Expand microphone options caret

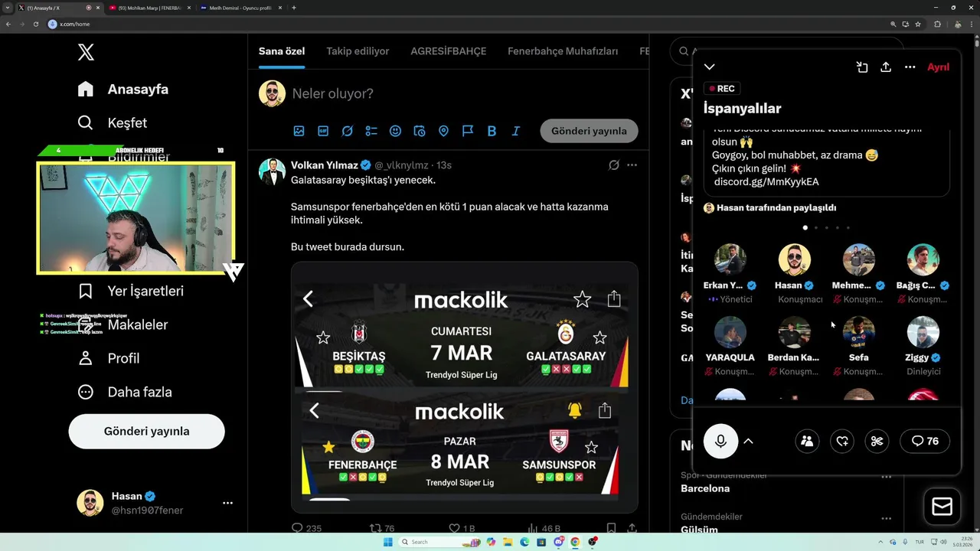(x=749, y=441)
